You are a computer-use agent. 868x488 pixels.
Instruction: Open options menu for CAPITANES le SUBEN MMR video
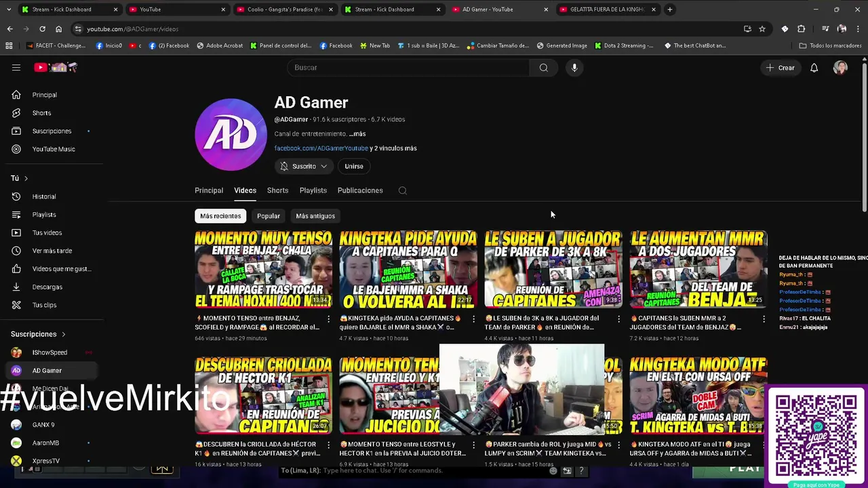[764, 319]
